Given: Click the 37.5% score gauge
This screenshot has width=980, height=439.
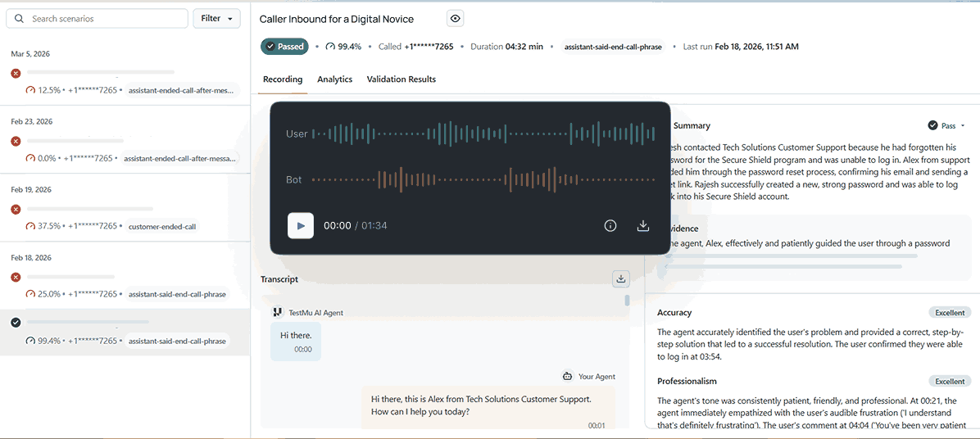Looking at the screenshot, I should coord(30,227).
